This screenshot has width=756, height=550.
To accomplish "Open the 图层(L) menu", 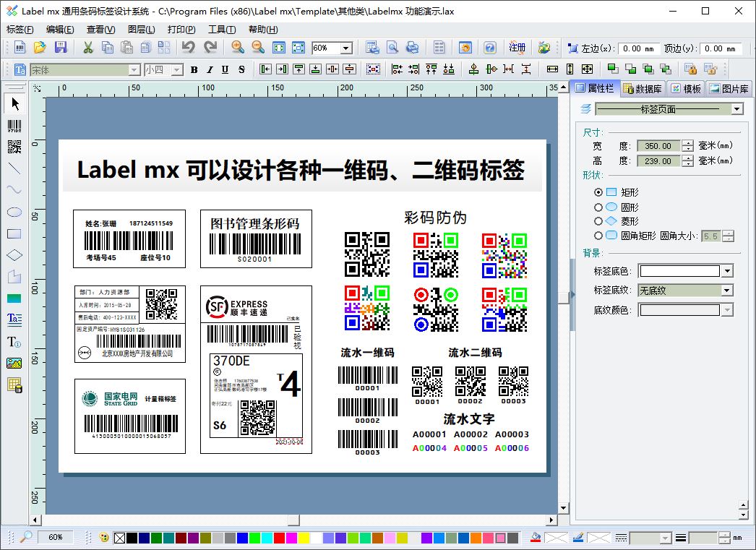I will pos(141,30).
